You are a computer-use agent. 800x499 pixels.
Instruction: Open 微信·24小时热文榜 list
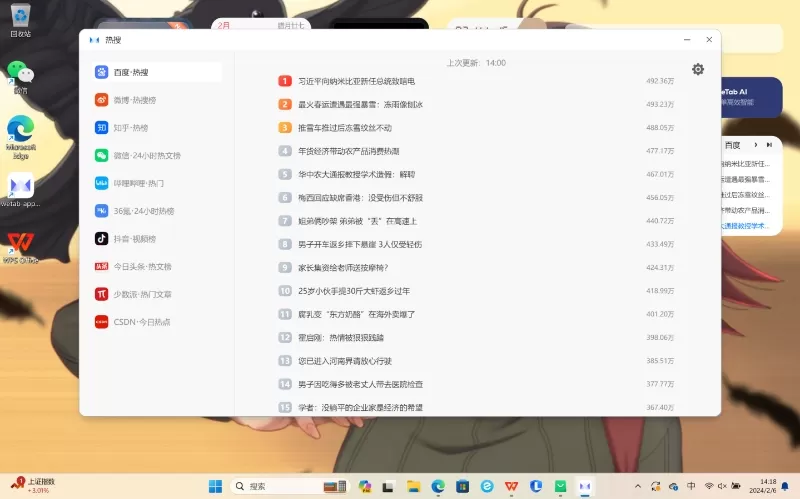coord(144,156)
